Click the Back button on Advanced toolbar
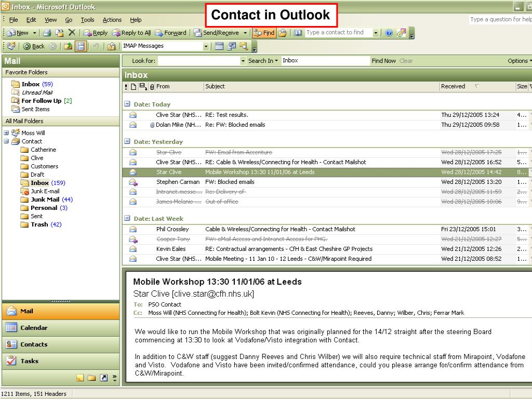Image resolution: width=532 pixels, height=399 pixels. [x=34, y=46]
